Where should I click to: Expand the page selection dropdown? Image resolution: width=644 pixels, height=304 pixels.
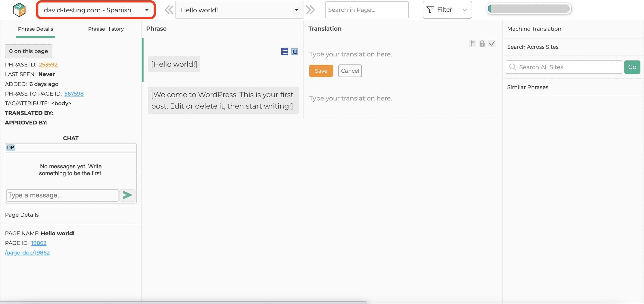coord(297,10)
